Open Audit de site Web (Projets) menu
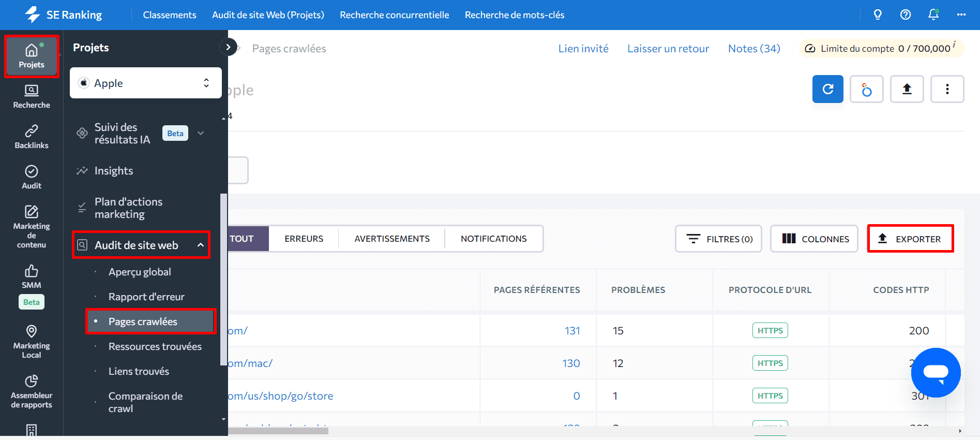 [x=268, y=15]
